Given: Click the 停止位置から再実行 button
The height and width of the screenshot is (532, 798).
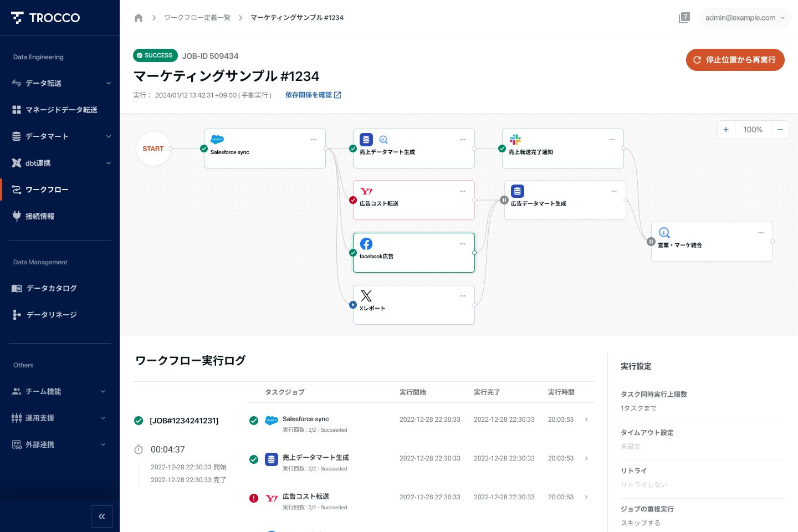Looking at the screenshot, I should pos(735,60).
